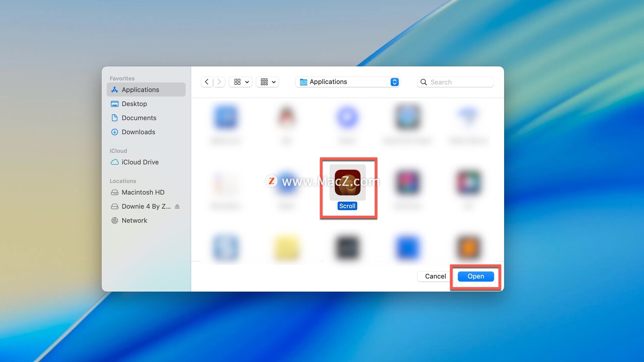Click the iCloud cloud icon

pos(114,162)
